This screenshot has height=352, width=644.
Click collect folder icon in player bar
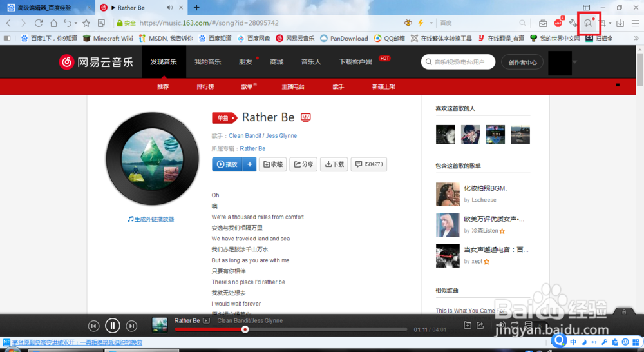tap(468, 326)
